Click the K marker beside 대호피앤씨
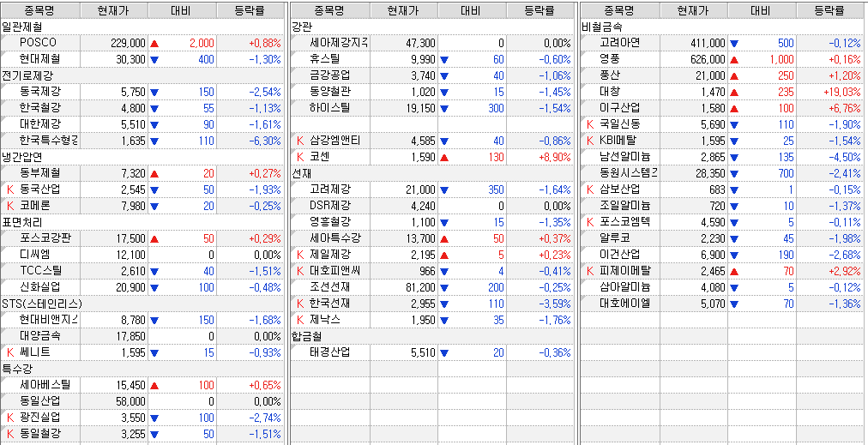 [300, 271]
